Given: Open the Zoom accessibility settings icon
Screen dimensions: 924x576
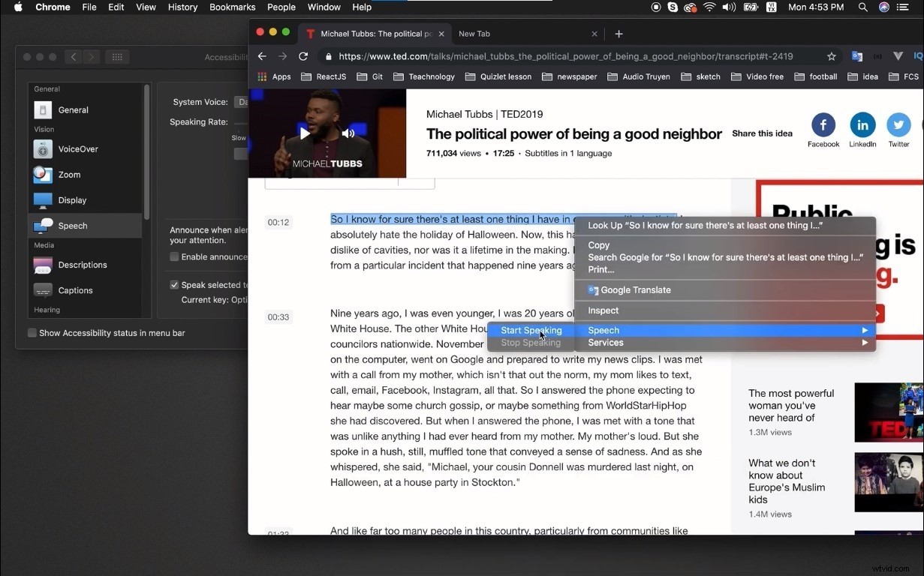Looking at the screenshot, I should click(42, 174).
